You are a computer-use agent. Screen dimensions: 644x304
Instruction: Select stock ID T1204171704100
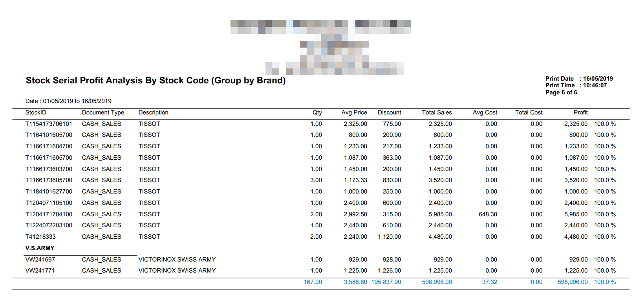(x=49, y=214)
